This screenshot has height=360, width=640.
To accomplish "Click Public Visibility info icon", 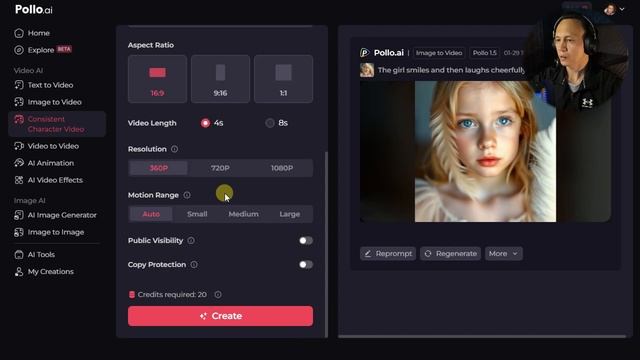I will coord(191,240).
